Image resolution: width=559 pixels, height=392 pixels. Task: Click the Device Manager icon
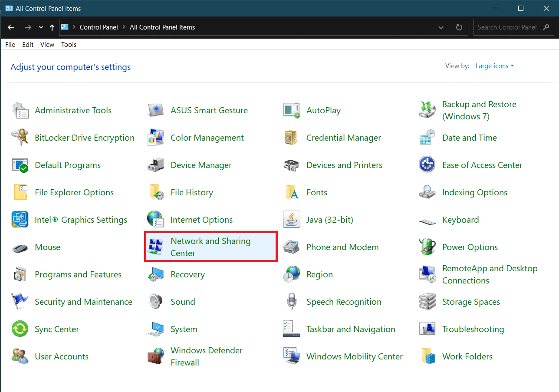pos(156,165)
